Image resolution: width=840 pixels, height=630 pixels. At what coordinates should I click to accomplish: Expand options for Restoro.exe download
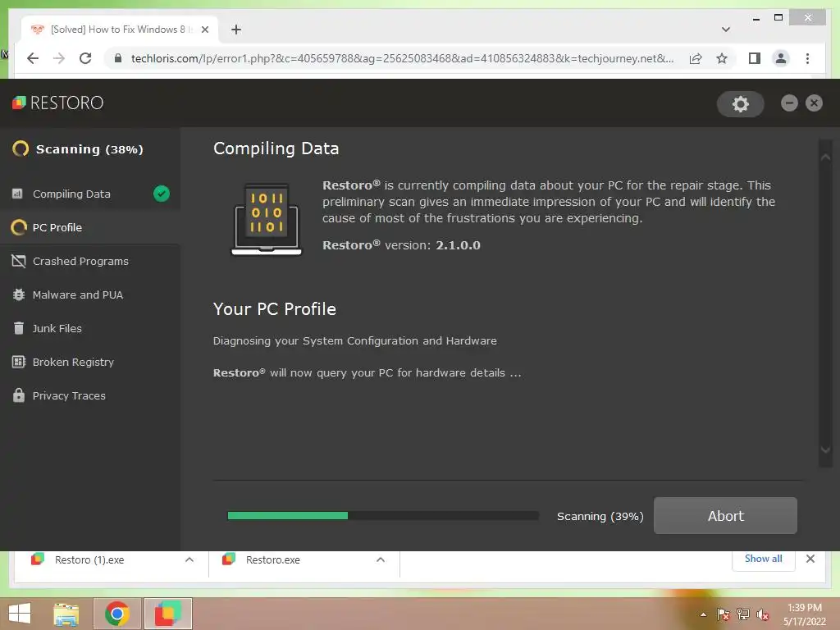click(381, 559)
